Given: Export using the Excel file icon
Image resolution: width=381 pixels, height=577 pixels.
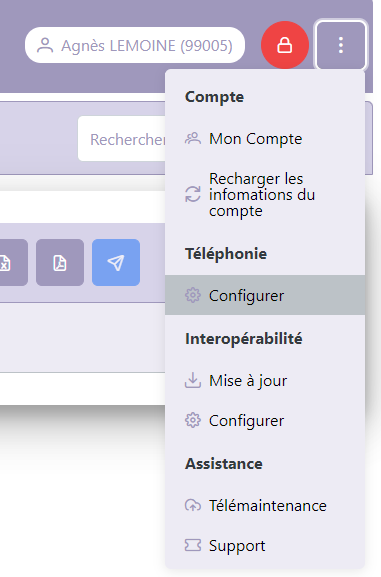Looking at the screenshot, I should tap(11, 262).
